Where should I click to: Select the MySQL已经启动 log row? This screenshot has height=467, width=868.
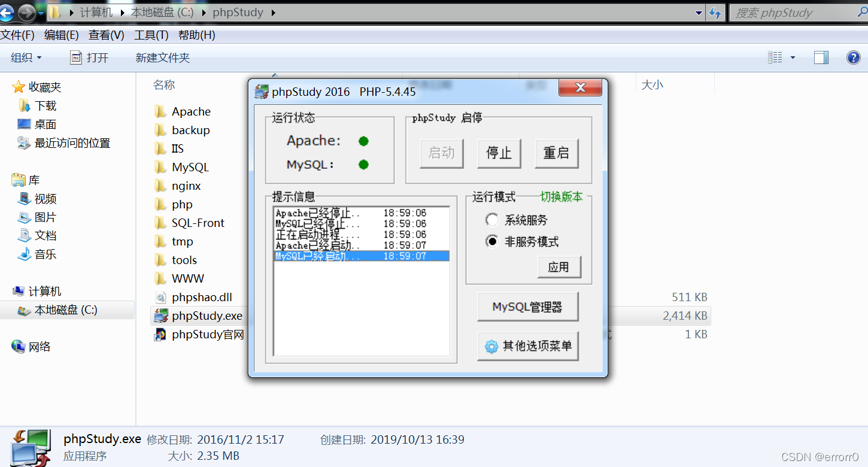(362, 256)
